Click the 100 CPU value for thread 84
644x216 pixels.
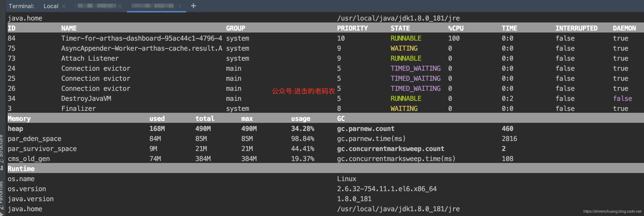[454, 38]
